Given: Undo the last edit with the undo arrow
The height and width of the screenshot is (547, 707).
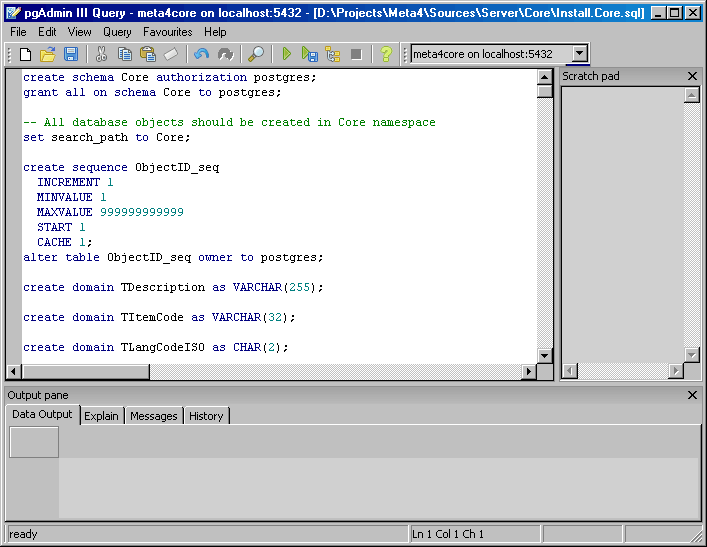Looking at the screenshot, I should (x=202, y=55).
